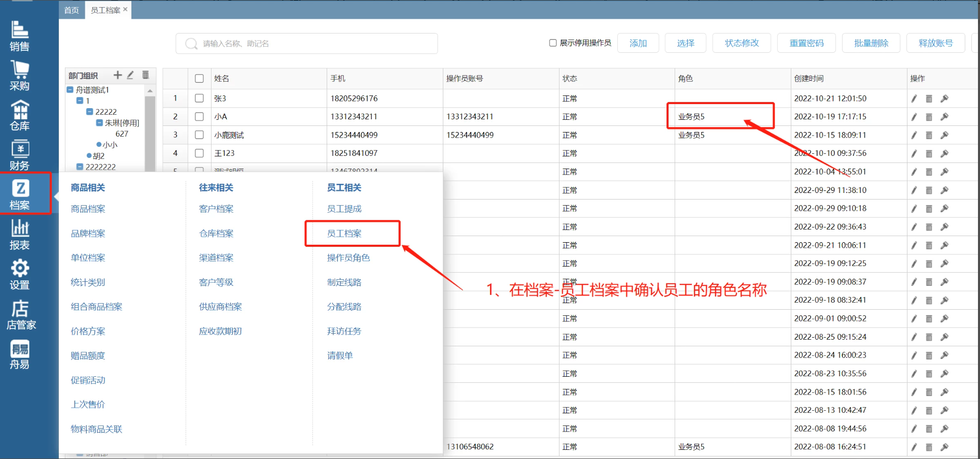Collapse the 2222222 department node

[x=80, y=167]
